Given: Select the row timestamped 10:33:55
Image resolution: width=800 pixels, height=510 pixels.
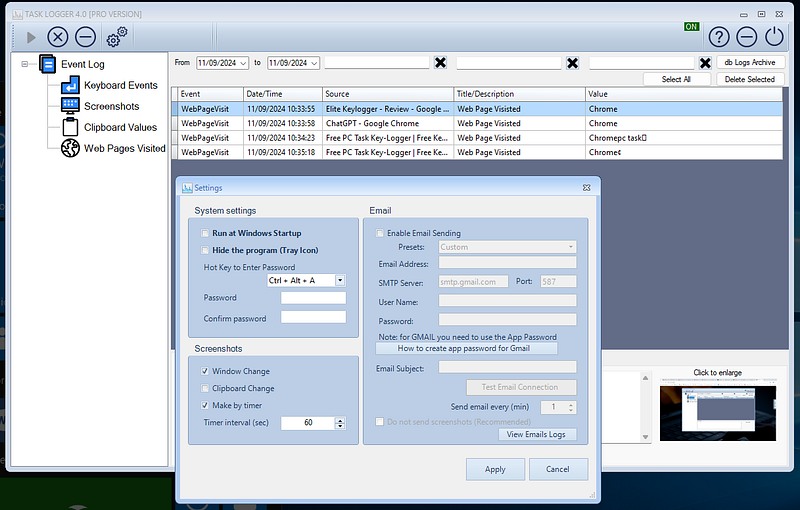Looking at the screenshot, I should [477, 109].
